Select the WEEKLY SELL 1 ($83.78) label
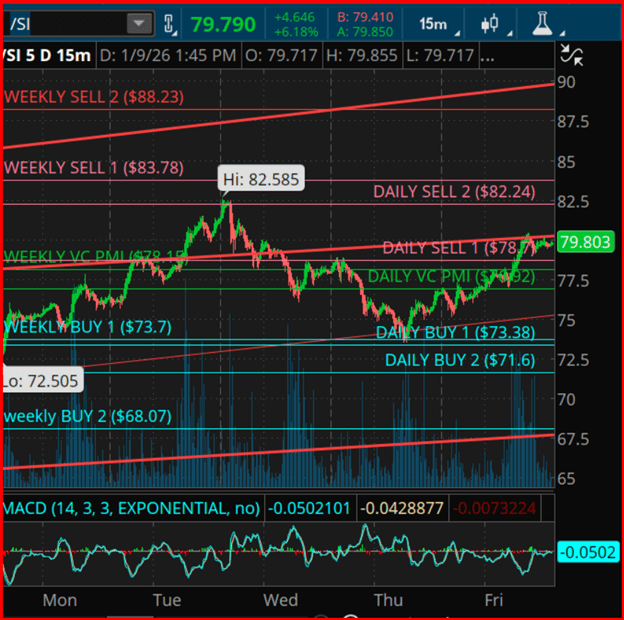Screen dimensions: 624x620 (x=94, y=168)
